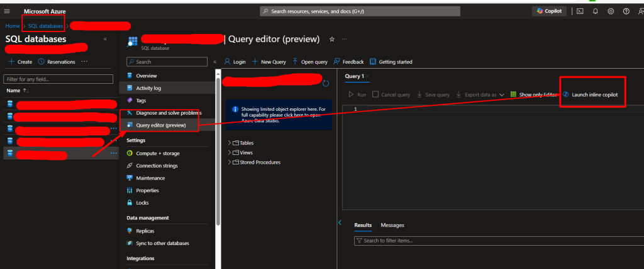This screenshot has height=269, width=644.
Task: Open the Properties page
Action: click(x=147, y=190)
